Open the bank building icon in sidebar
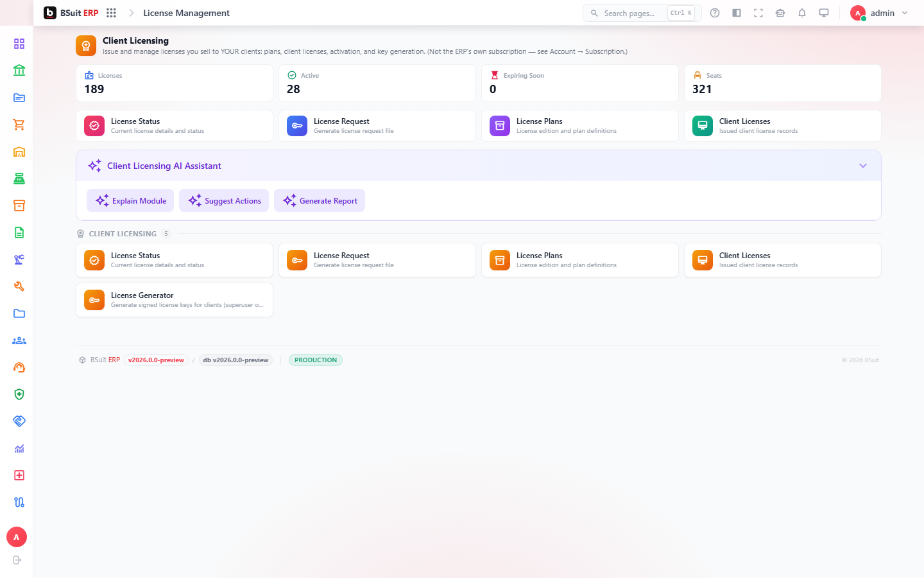This screenshot has width=924, height=578. pos(19,71)
